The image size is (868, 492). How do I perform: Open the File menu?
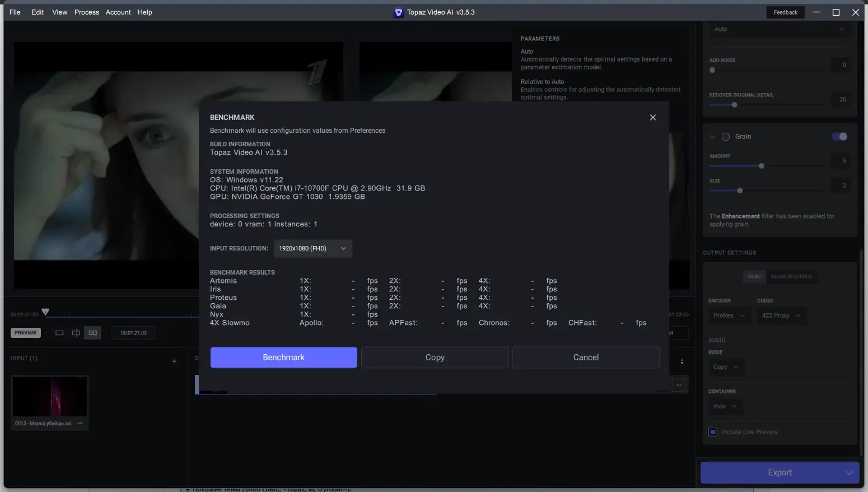15,12
